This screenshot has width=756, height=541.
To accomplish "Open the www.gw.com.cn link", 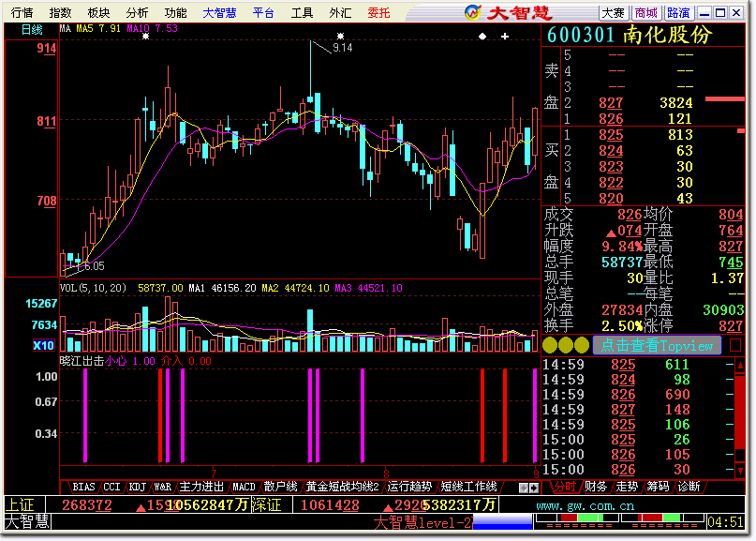I will click(x=585, y=506).
